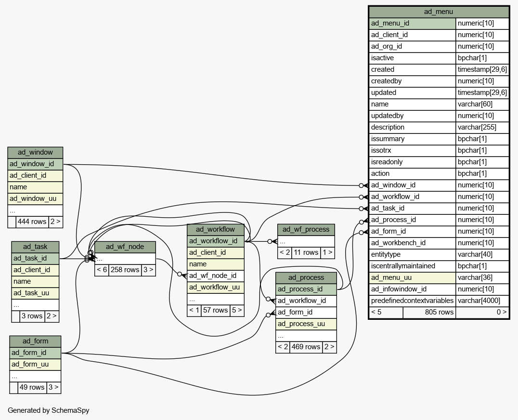The image size is (518, 420).
Task: Click the Generated by SchemaSpy text
Action: [x=48, y=410]
